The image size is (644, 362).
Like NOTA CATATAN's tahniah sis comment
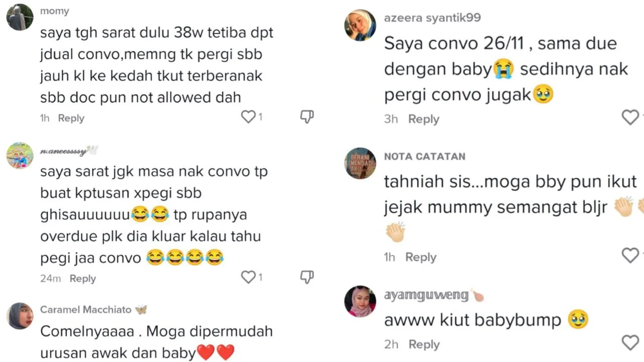pos(630,255)
